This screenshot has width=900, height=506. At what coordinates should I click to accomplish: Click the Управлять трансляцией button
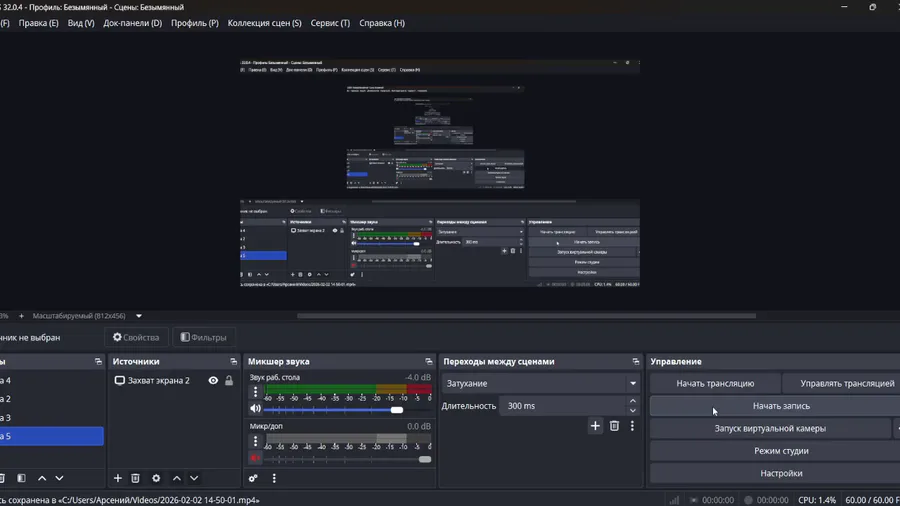click(842, 383)
